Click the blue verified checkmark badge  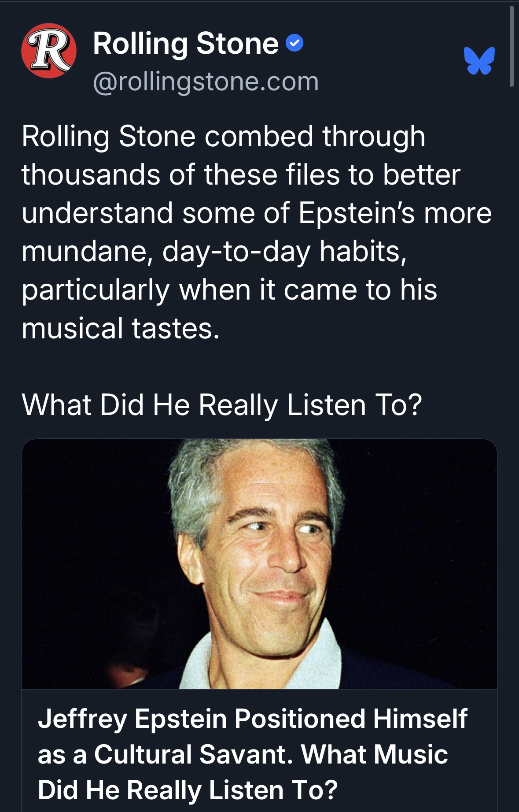[294, 44]
